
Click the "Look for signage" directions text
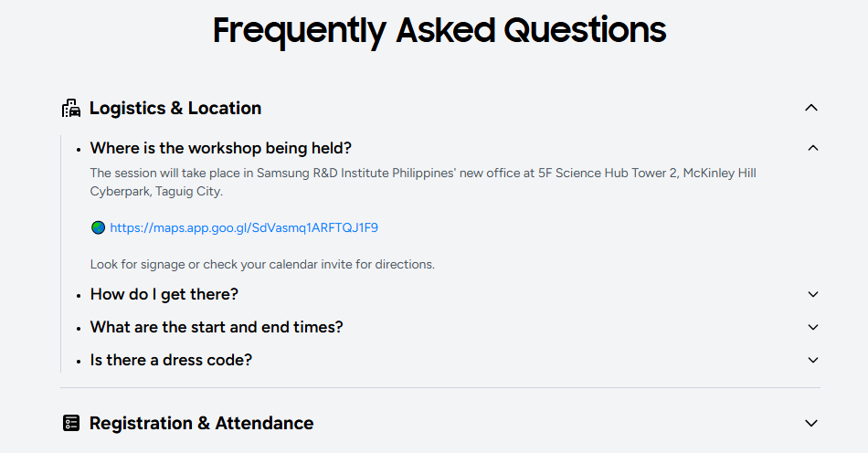[x=262, y=265]
